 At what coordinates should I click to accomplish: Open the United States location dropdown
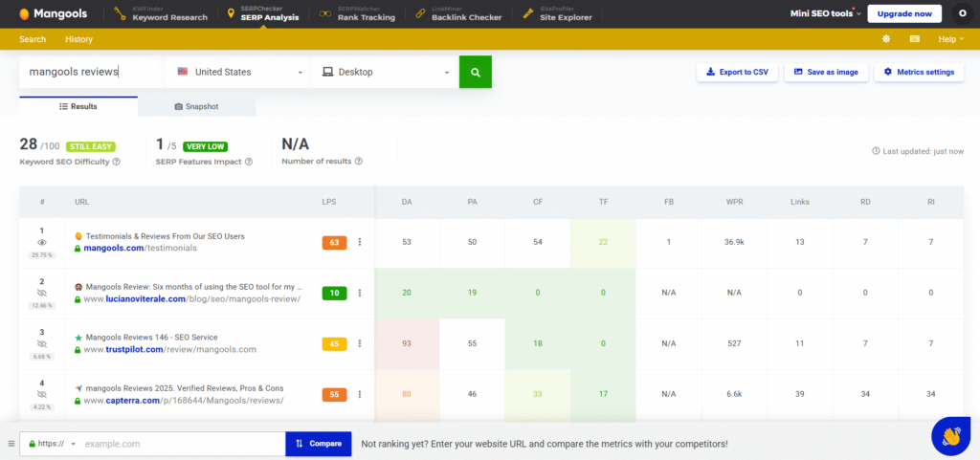click(238, 72)
